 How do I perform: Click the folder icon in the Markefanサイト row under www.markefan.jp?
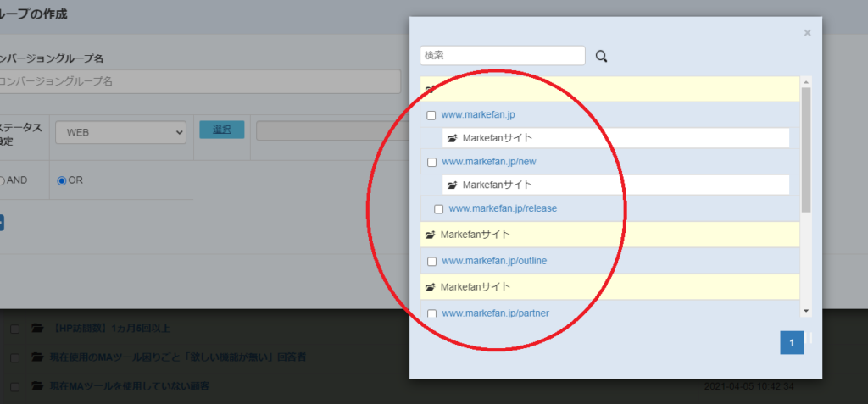point(453,138)
